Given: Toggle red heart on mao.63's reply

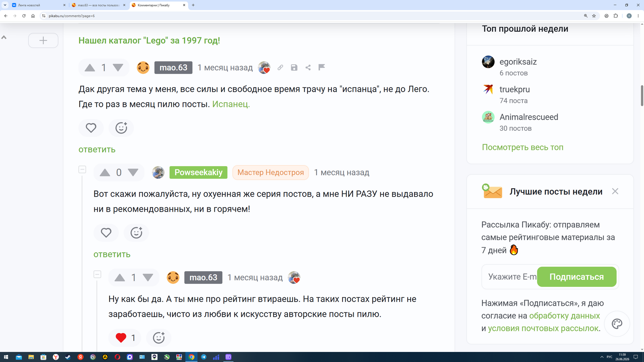Looking at the screenshot, I should click(121, 338).
